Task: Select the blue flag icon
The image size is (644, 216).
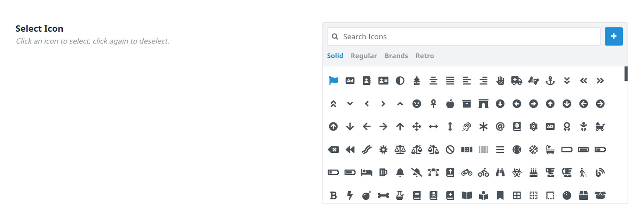Action: (333, 81)
